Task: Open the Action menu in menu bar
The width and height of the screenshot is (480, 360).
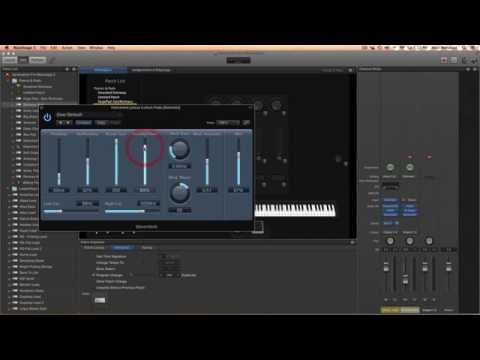Action: click(x=67, y=48)
